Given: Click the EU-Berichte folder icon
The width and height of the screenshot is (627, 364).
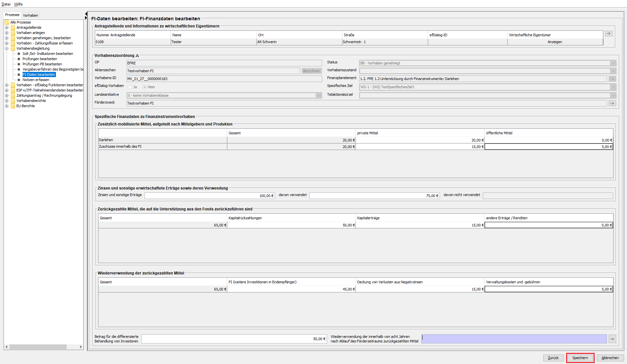Looking at the screenshot, I should coord(13,106).
